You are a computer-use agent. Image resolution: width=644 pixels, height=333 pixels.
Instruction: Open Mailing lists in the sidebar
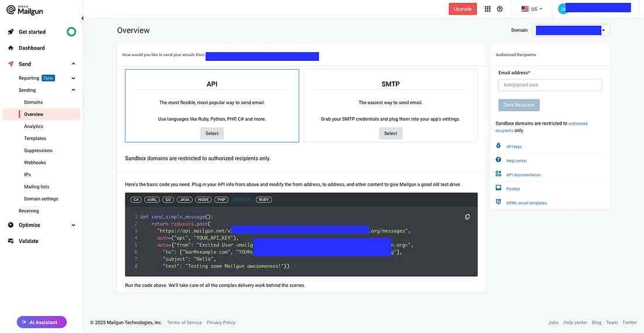click(x=36, y=187)
